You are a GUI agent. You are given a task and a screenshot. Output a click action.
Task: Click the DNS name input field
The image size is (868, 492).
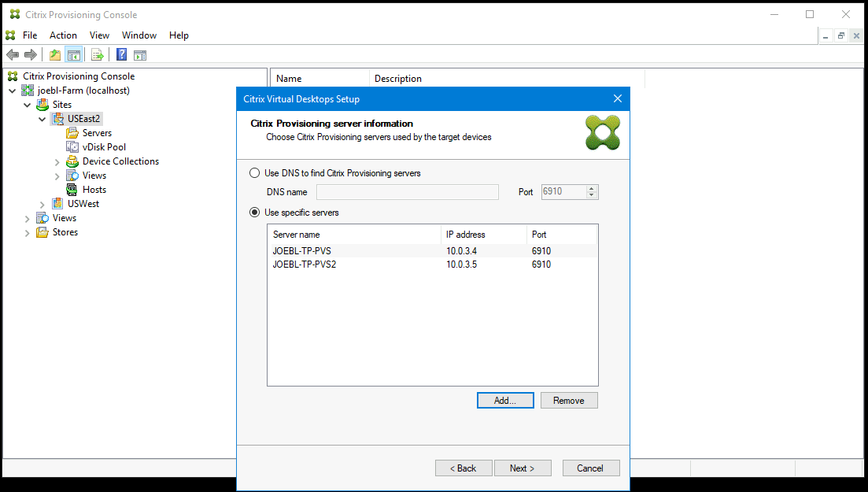pyautogui.click(x=408, y=192)
